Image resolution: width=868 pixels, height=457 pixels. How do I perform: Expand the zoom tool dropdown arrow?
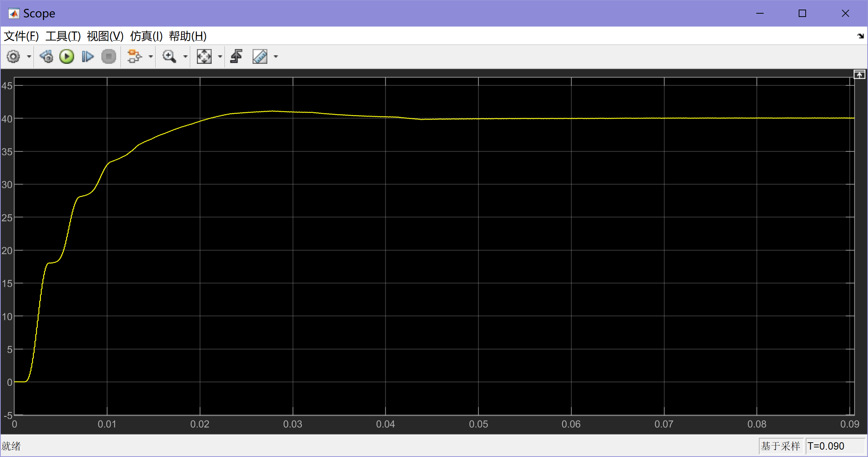tap(185, 56)
